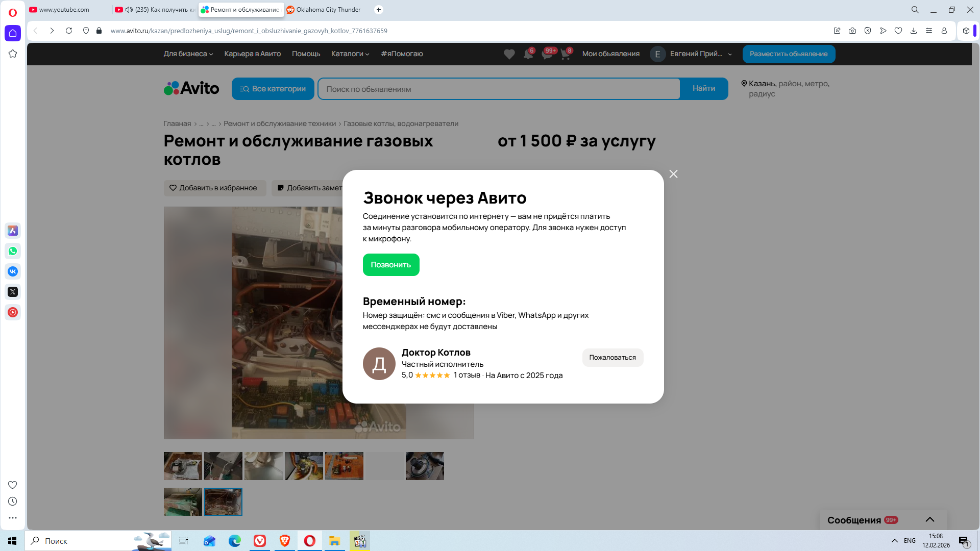Expand the Каталоги dropdown menu
The image size is (980, 551).
(x=350, y=54)
